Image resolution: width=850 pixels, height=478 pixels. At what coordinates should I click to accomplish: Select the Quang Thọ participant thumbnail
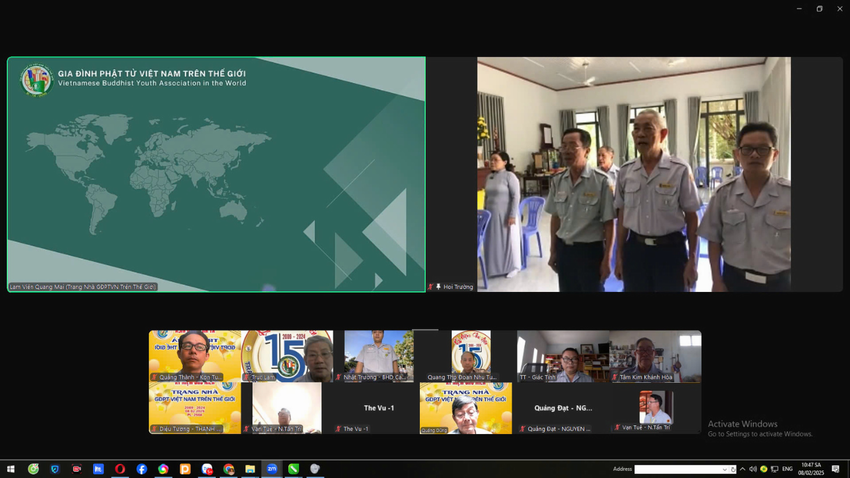471,356
